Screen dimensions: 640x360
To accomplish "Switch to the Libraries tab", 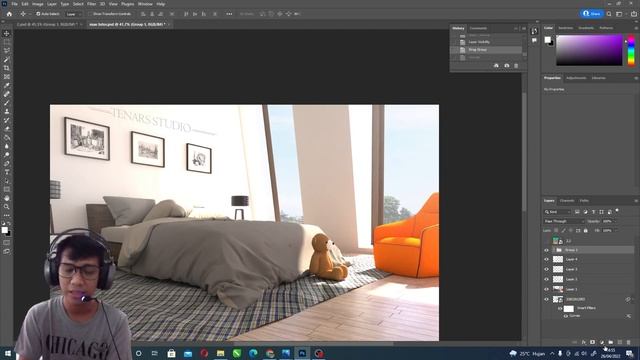I will (x=598, y=78).
